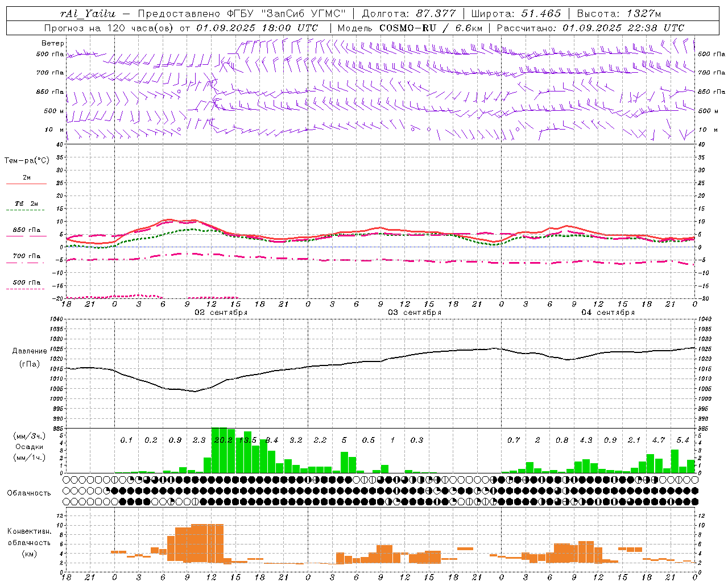Click the date label 02 сентября

click(221, 313)
